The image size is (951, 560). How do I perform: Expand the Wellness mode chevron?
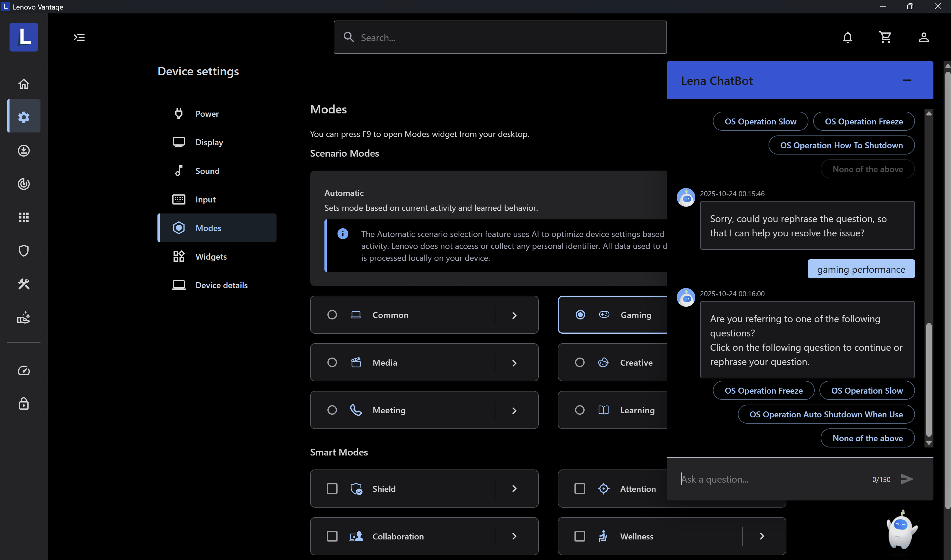click(x=762, y=536)
